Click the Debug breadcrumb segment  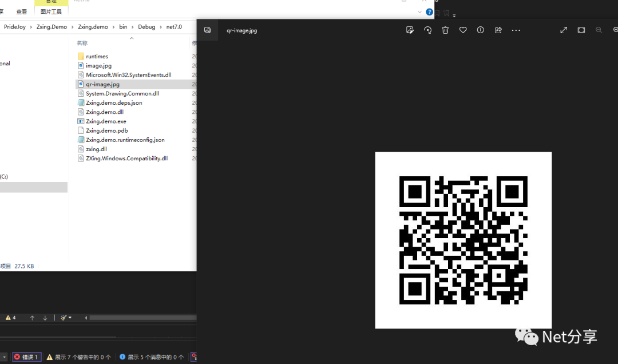[146, 27]
